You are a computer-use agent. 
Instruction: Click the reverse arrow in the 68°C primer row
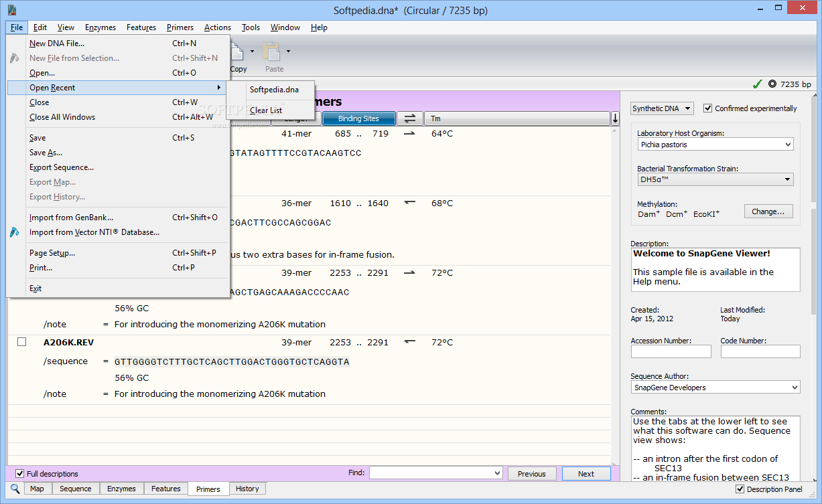pyautogui.click(x=409, y=203)
